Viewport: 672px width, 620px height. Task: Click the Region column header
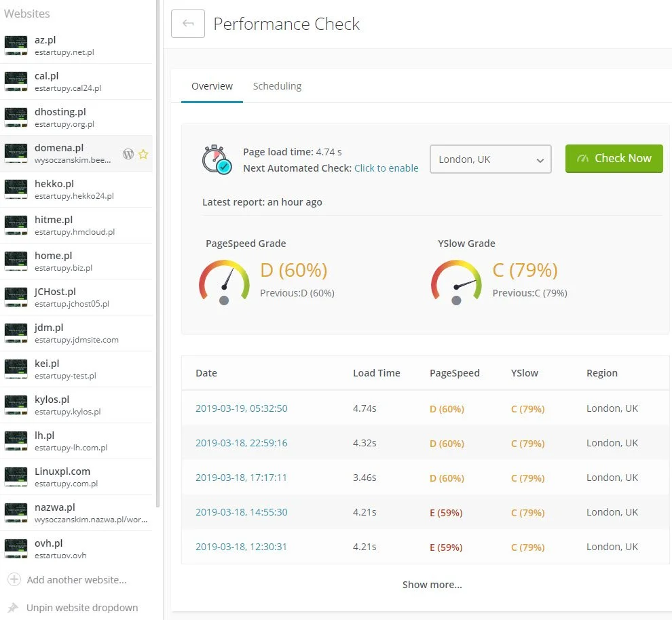tap(601, 373)
